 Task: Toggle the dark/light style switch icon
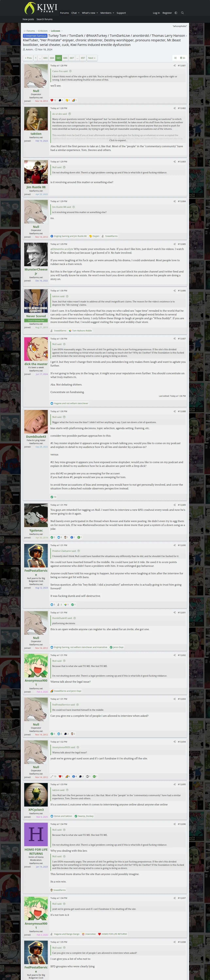[x=176, y=13]
